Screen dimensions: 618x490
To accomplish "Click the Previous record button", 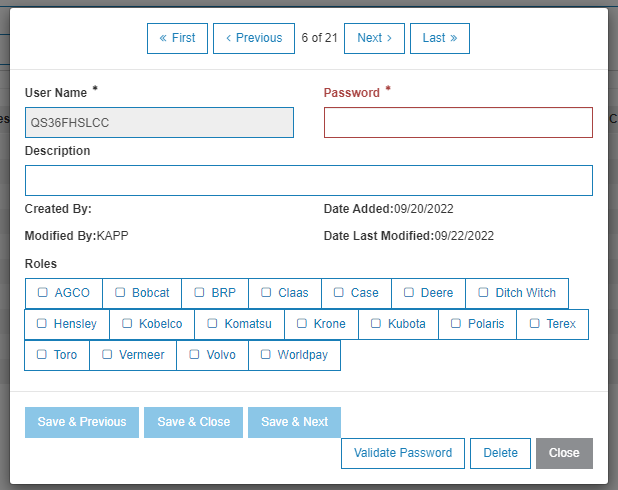I will 254,38.
